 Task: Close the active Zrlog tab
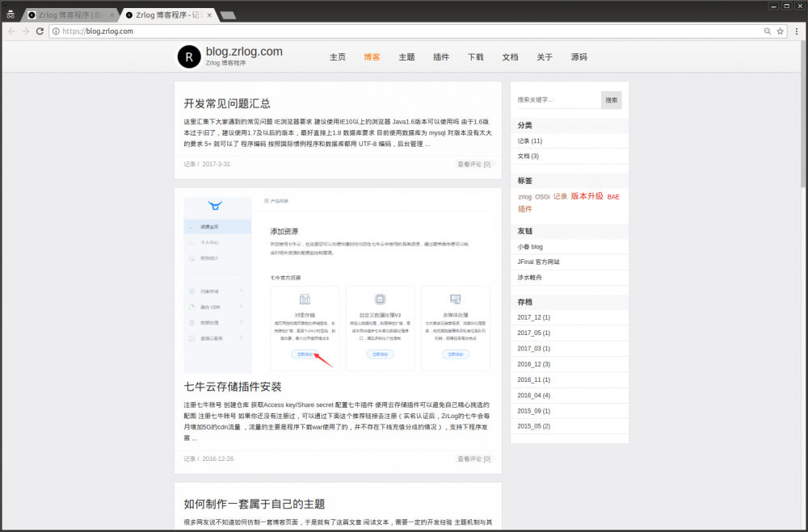[210, 15]
